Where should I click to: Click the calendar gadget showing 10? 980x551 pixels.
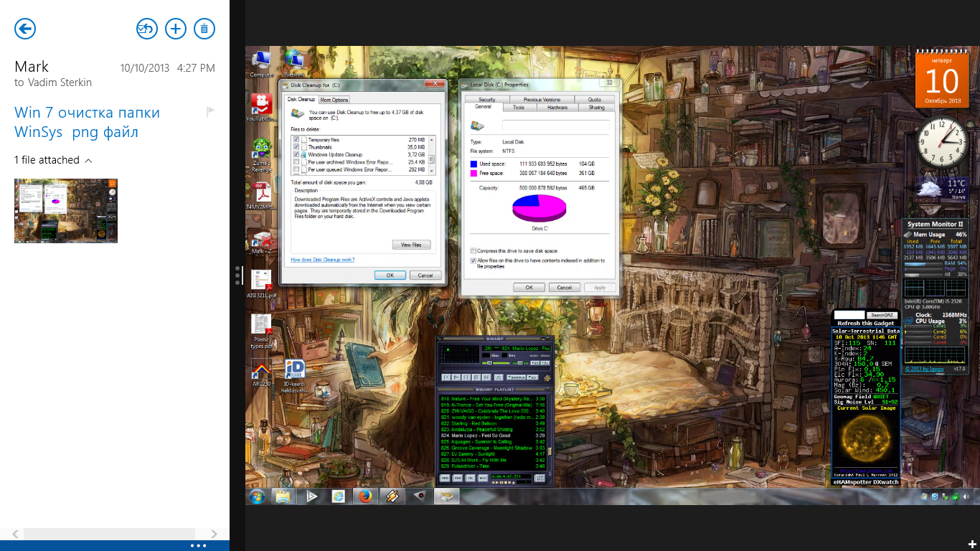tap(942, 80)
